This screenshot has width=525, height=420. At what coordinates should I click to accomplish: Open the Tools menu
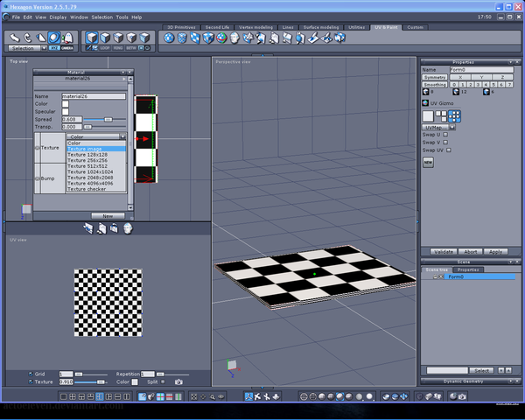pyautogui.click(x=122, y=17)
